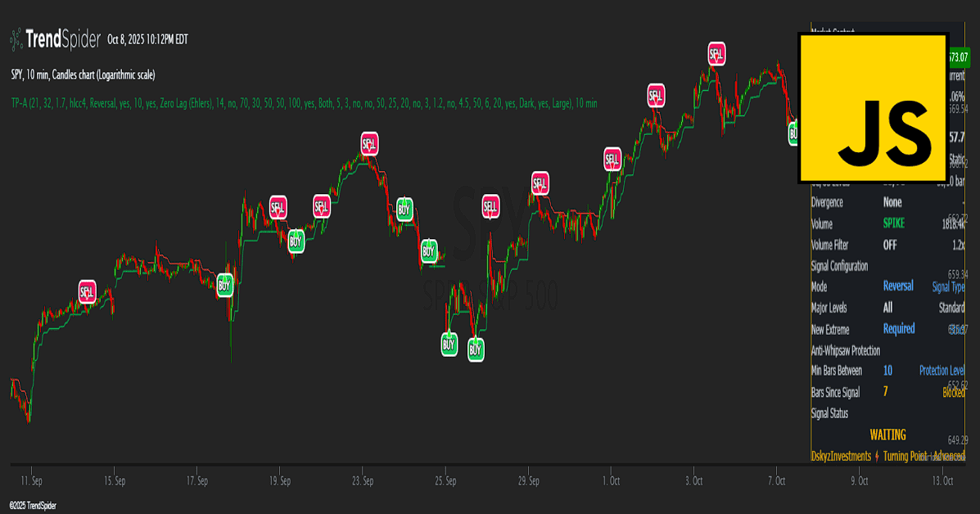Select the SELL marker above 11. Sep
The height and width of the screenshot is (514, 980).
pos(88,291)
